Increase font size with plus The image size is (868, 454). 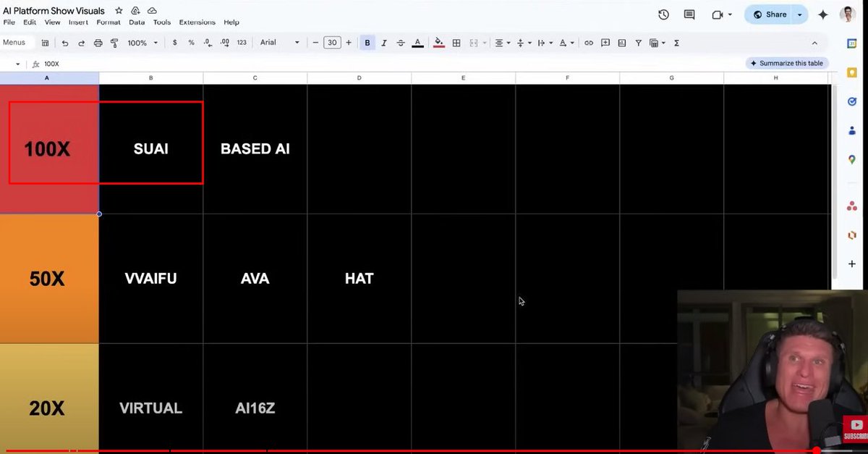(x=349, y=43)
